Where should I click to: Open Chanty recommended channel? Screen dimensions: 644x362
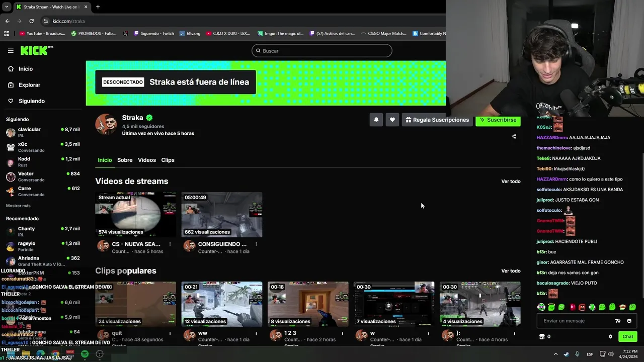(x=43, y=232)
